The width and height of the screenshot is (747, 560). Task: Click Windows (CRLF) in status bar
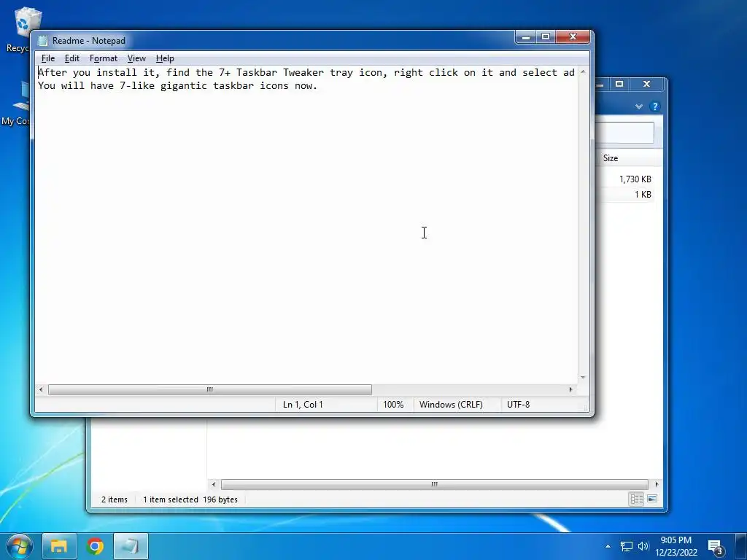[451, 405]
